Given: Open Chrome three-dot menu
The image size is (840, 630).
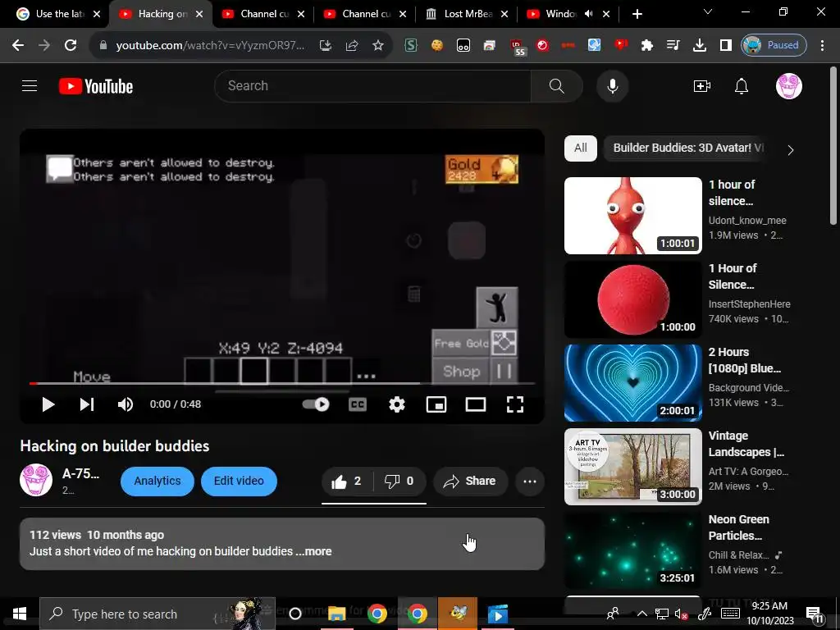Looking at the screenshot, I should point(822,45).
